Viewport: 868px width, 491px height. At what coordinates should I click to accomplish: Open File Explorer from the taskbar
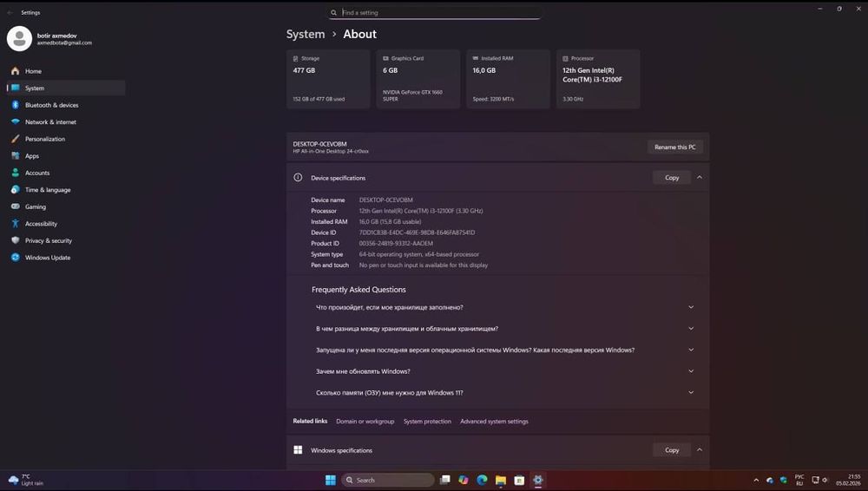point(501,480)
